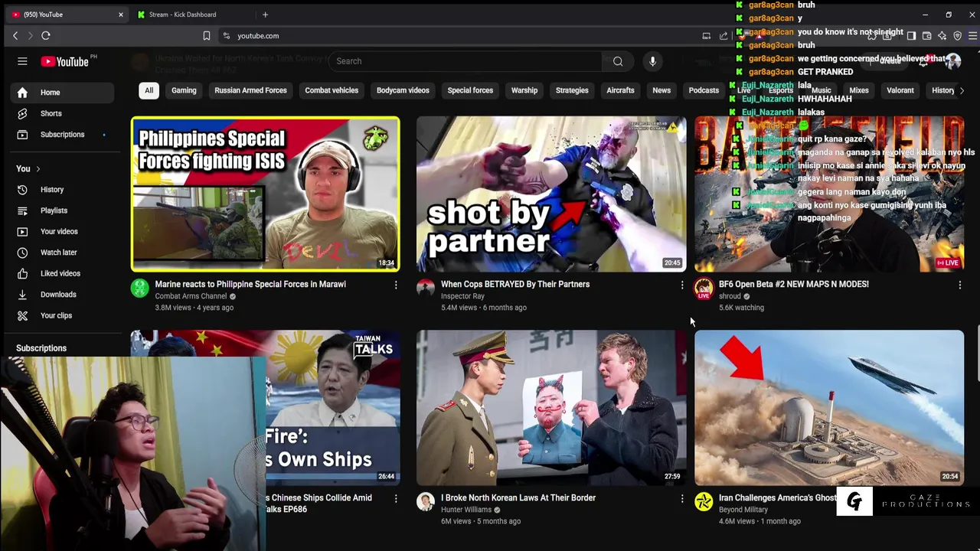Select the Combat vehicles chip
The height and width of the screenshot is (551, 980).
[332, 90]
